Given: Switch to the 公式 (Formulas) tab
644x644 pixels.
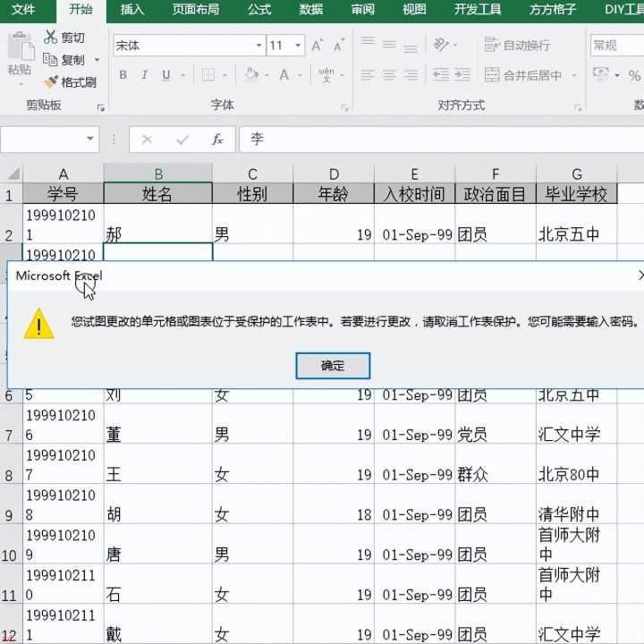Looking at the screenshot, I should pos(259,9).
